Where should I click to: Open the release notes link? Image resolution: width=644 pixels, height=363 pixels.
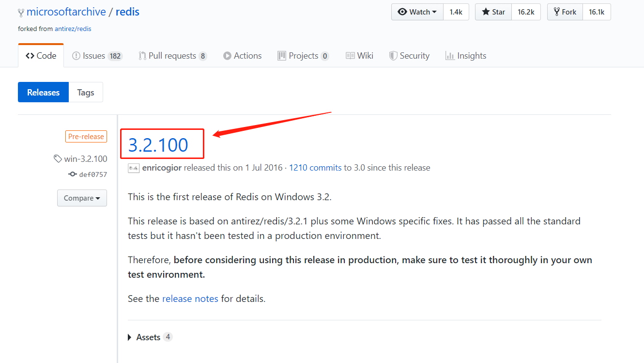point(190,299)
